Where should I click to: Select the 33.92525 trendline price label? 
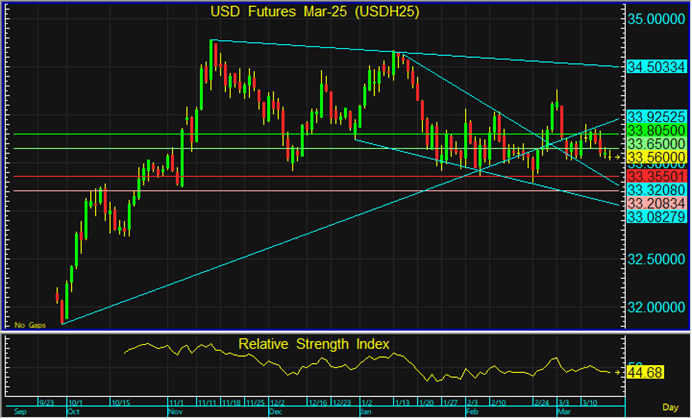tap(656, 117)
